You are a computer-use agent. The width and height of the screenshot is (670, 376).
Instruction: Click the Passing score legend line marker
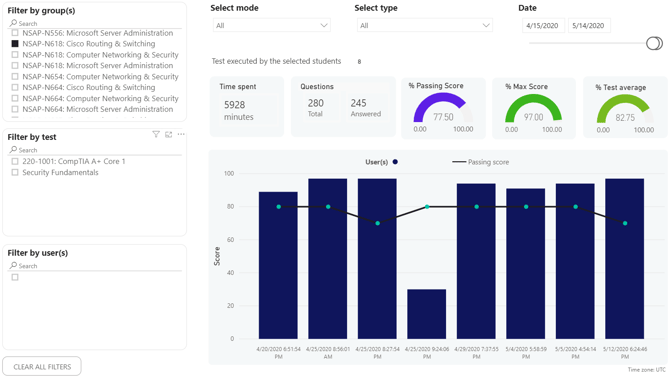(459, 162)
